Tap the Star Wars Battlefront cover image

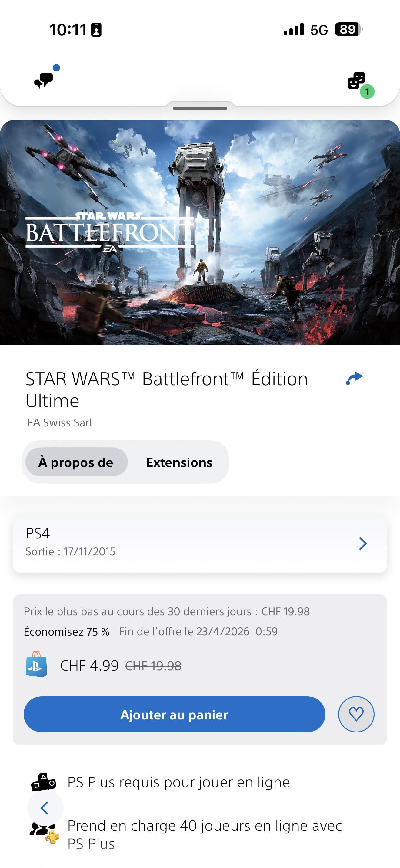pos(200,232)
